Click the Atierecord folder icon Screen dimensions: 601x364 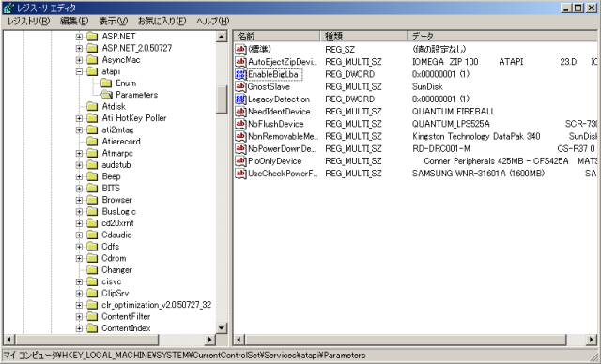92,142
